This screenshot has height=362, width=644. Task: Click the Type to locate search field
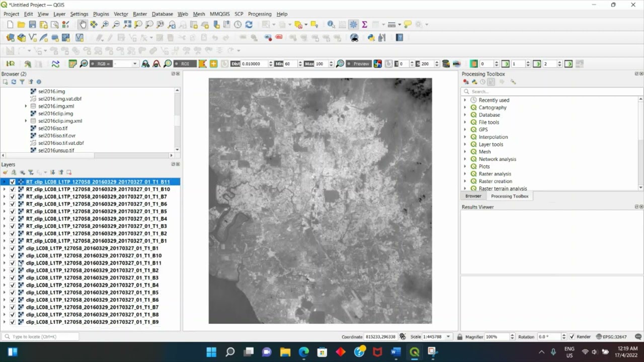(40, 337)
